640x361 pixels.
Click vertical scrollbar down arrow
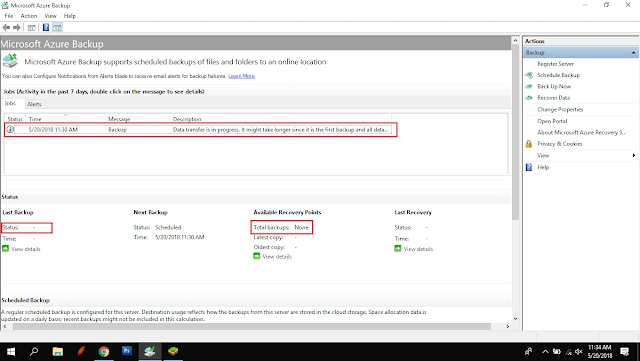[x=516, y=319]
